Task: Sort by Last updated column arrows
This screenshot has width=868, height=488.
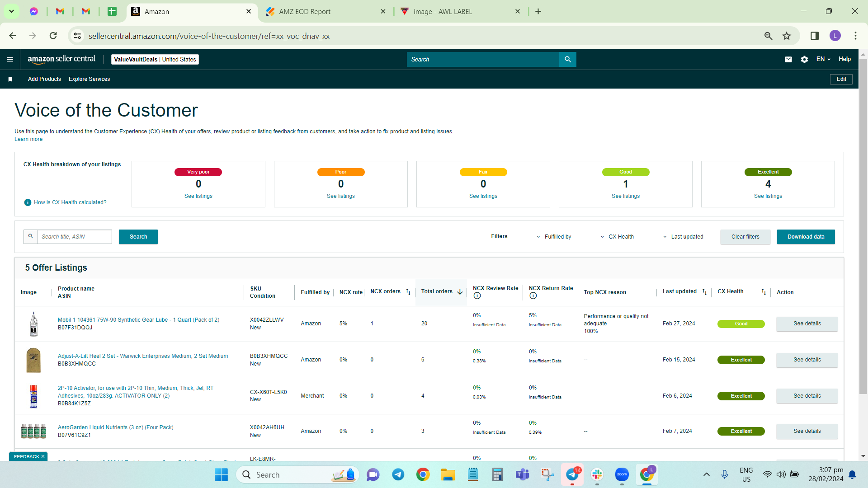Action: (x=704, y=292)
